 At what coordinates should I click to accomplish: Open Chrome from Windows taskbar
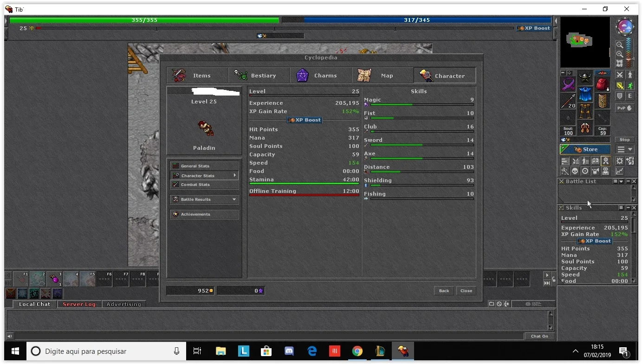coord(357,351)
